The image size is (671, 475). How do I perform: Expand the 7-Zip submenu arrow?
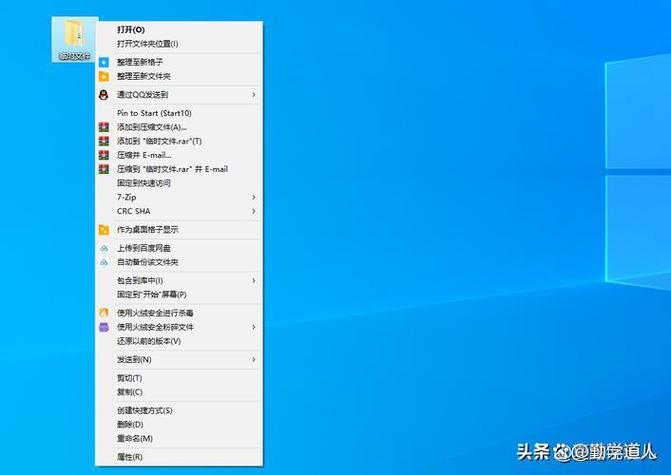(x=254, y=197)
